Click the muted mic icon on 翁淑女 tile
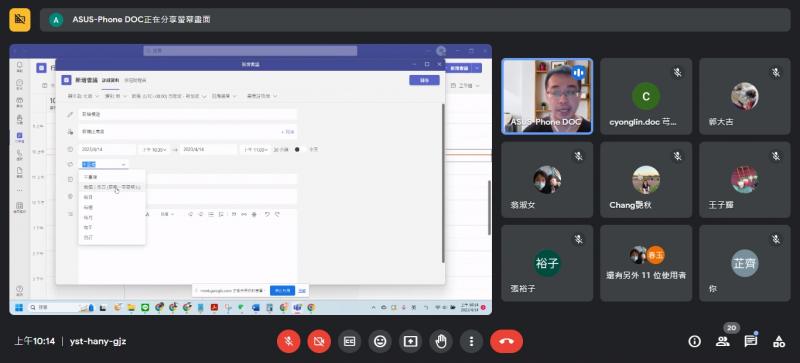This screenshot has width=800, height=363. [579, 156]
